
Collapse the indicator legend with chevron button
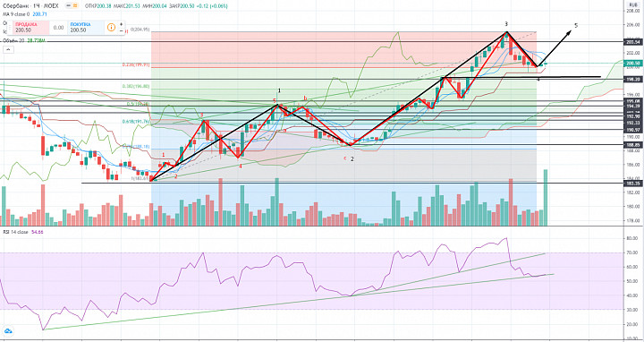pos(8,50)
